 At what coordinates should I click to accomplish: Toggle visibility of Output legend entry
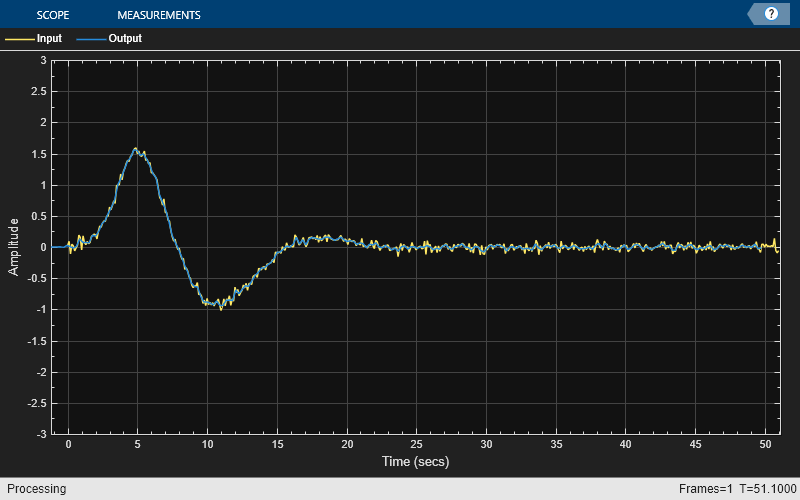pyautogui.click(x=125, y=38)
